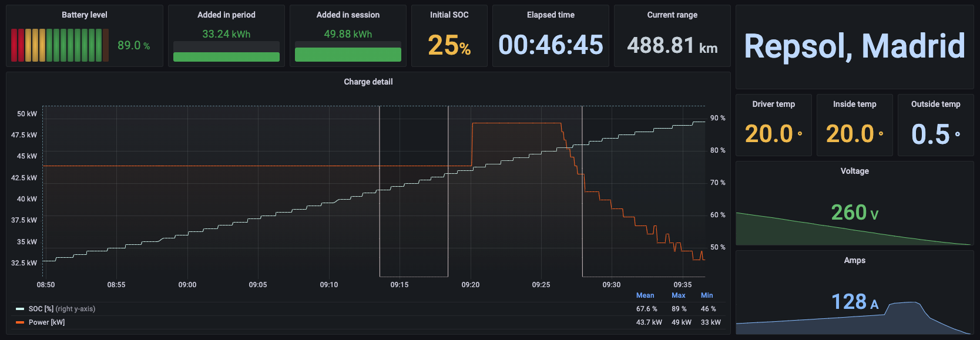Click the 0.5° outside temp value
Screen dimensions: 980x340
coord(935,134)
